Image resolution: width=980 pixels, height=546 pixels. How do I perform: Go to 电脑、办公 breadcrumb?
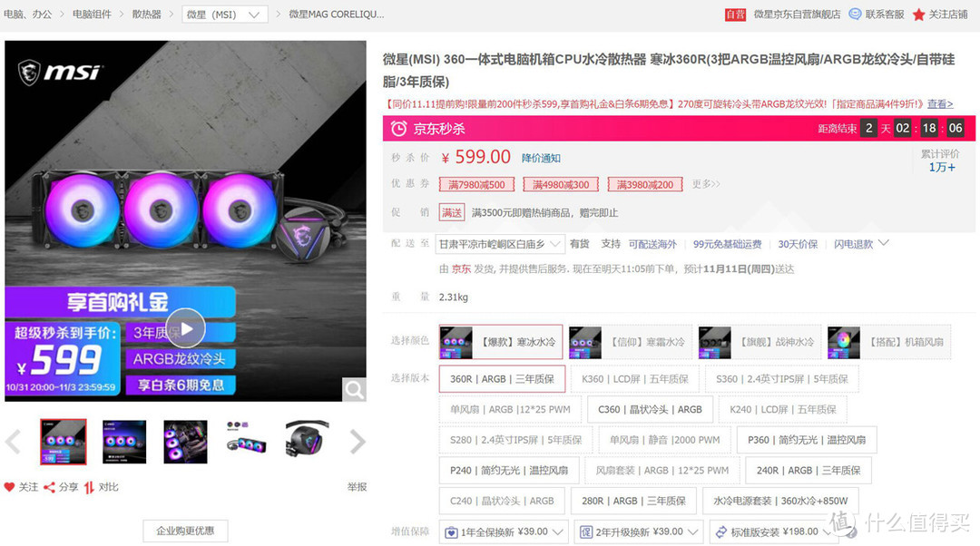coord(27,14)
